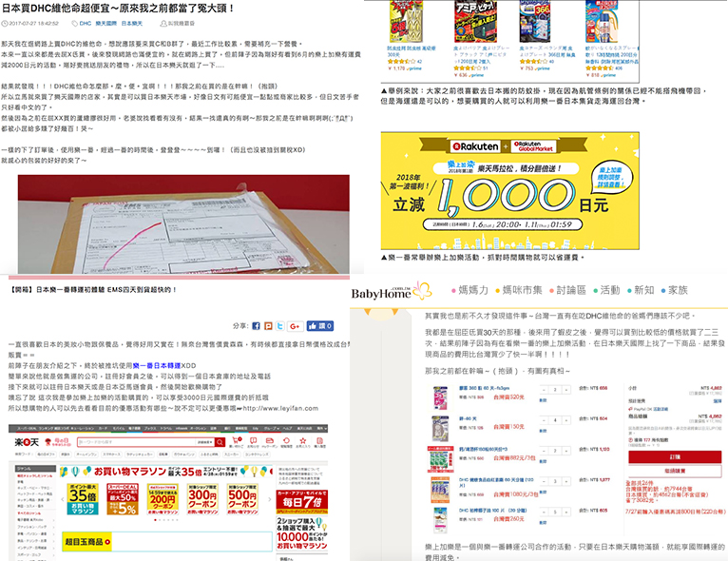Viewport: 728px width, 561px height.
Task: Decrease quantity of first DHC cart item
Action: tap(544, 390)
